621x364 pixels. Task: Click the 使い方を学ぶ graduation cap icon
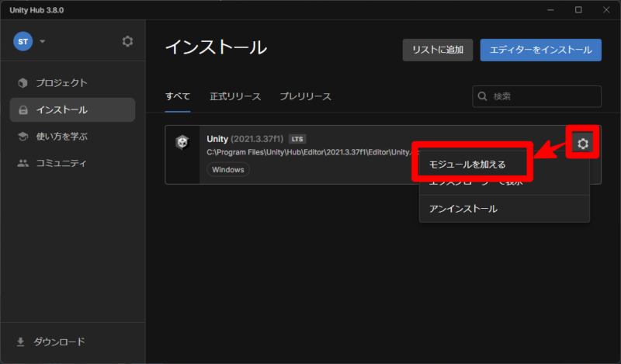(23, 137)
